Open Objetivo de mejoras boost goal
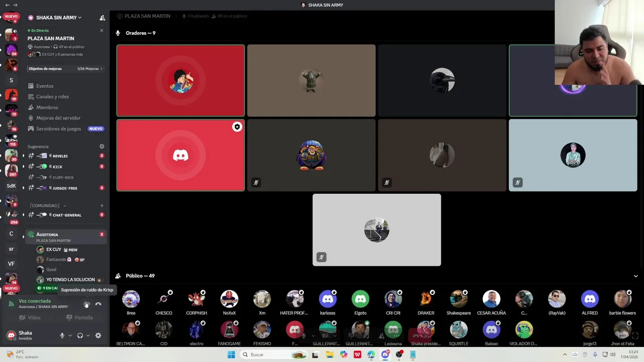The image size is (644, 362). pyautogui.click(x=65, y=68)
